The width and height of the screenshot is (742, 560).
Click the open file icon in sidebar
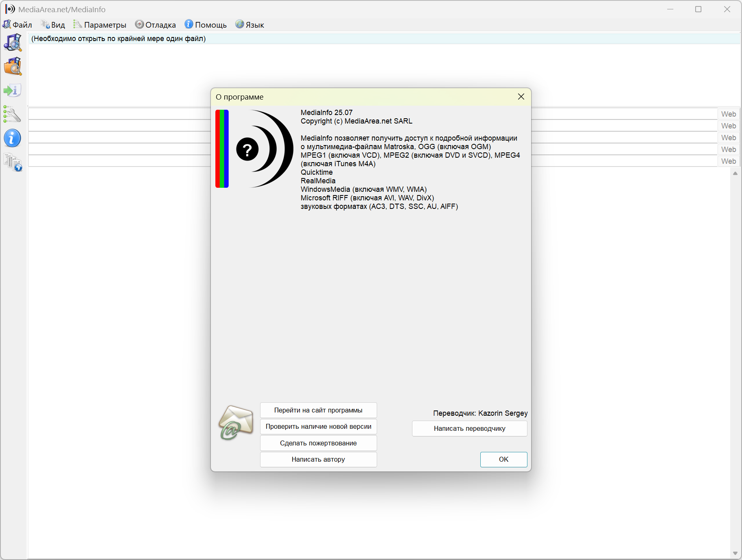pyautogui.click(x=13, y=42)
